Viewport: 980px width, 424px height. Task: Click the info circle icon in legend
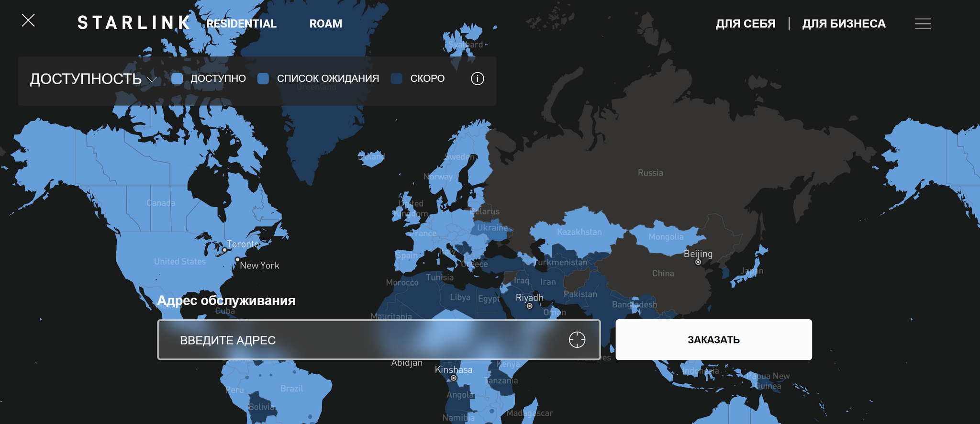click(477, 78)
